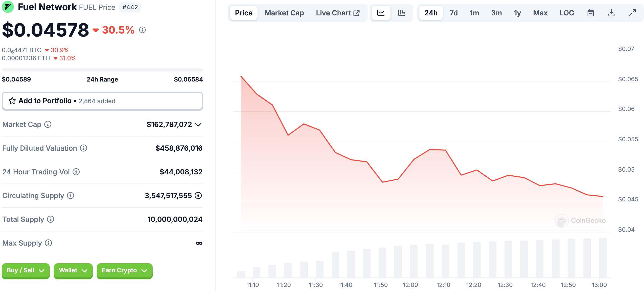Screen dimensions: 644x291
Task: Enable logarithmic scale with LOG
Action: click(567, 13)
